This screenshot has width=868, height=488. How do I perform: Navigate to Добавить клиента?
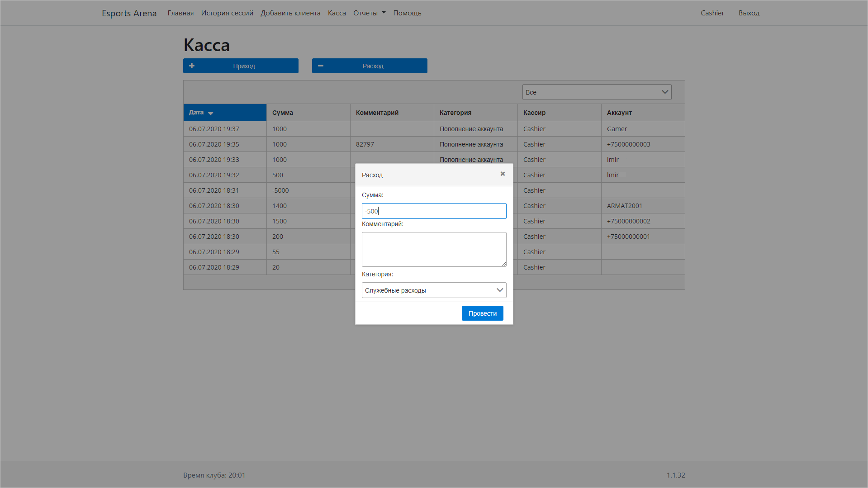pos(290,13)
